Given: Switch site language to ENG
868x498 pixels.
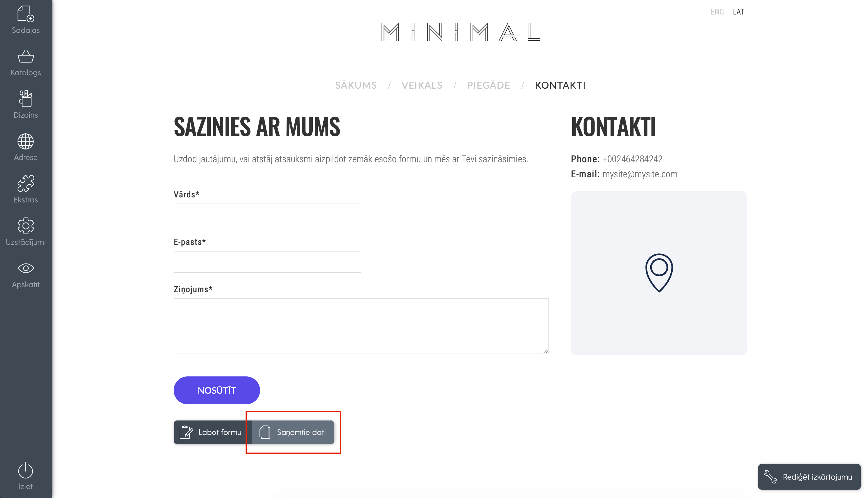Looking at the screenshot, I should click(x=717, y=12).
